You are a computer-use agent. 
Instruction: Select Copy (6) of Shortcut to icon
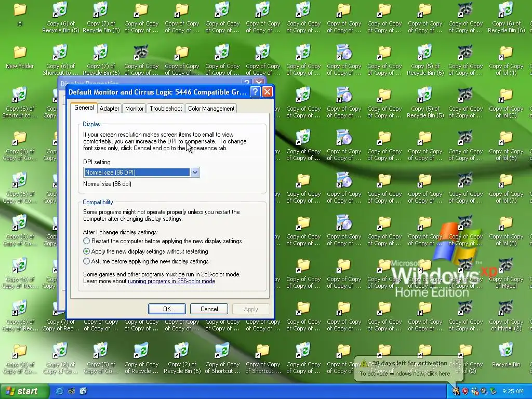60,60
